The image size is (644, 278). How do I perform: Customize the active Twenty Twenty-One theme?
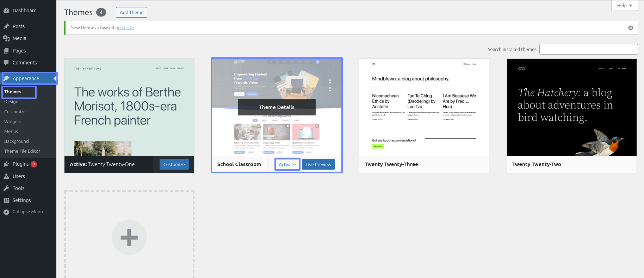(174, 164)
